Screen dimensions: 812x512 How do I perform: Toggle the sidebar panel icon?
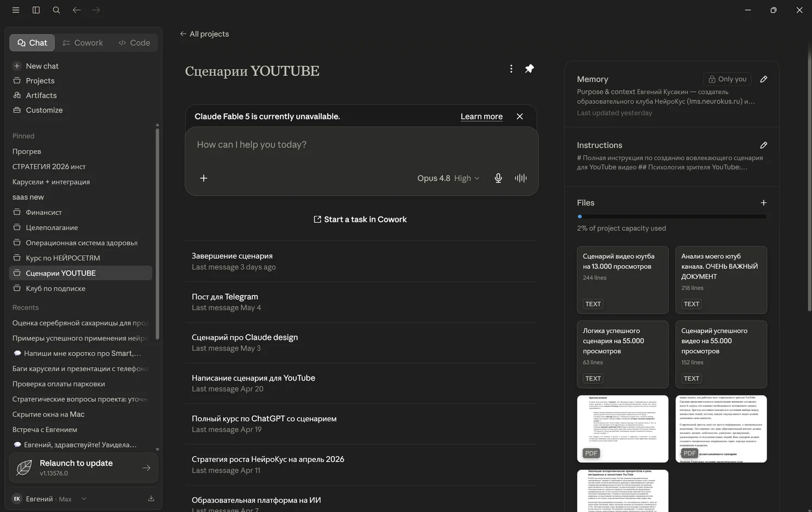(36, 10)
